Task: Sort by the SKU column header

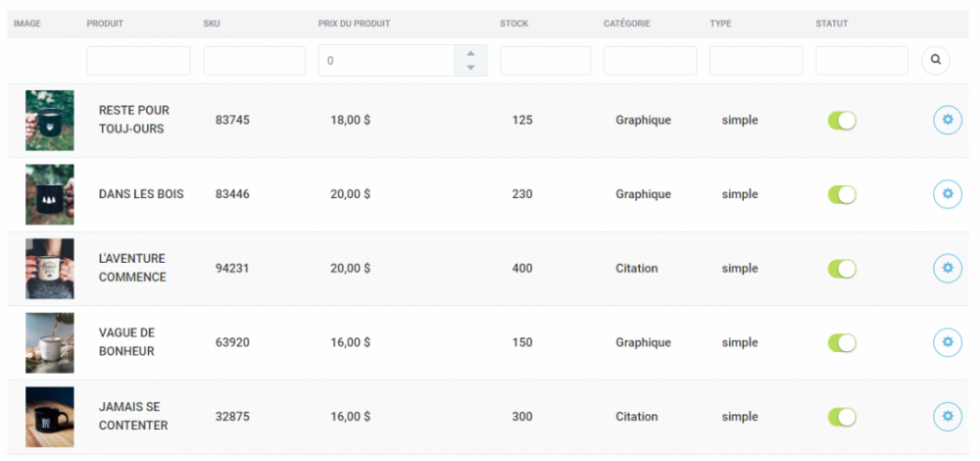Action: (212, 24)
